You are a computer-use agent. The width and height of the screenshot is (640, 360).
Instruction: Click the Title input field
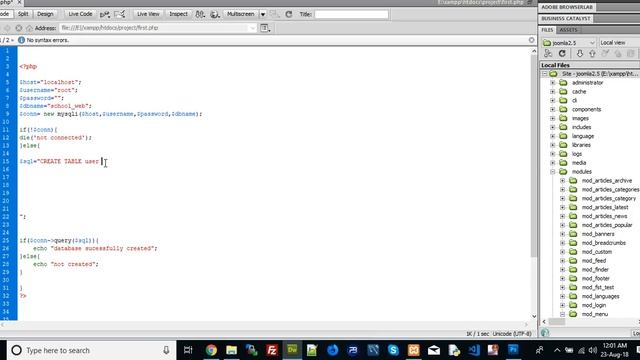click(x=351, y=14)
